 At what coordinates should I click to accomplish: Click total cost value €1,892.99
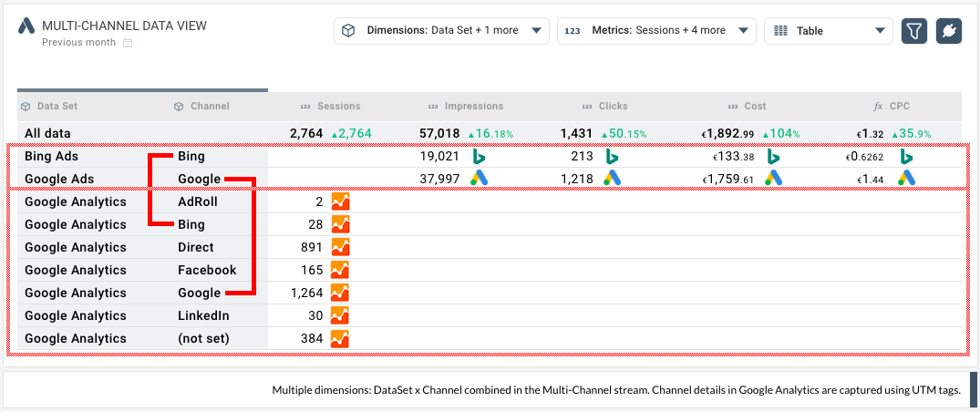coord(728,133)
